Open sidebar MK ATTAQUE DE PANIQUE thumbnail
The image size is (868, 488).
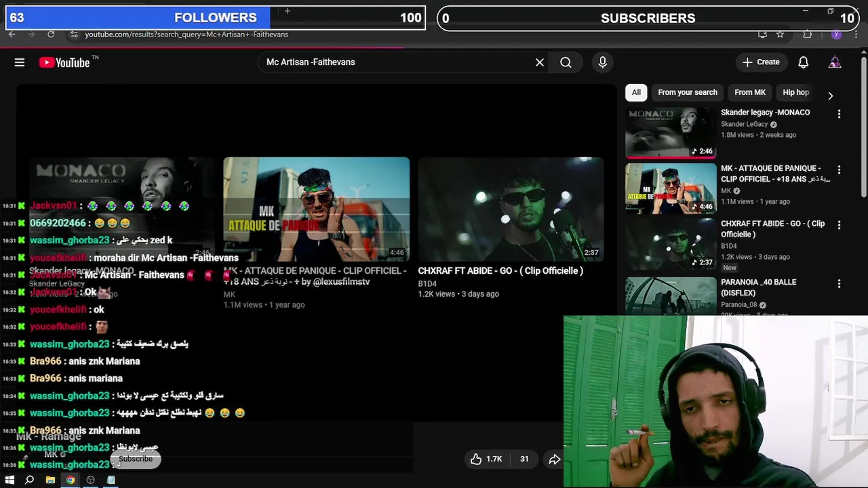click(x=671, y=188)
